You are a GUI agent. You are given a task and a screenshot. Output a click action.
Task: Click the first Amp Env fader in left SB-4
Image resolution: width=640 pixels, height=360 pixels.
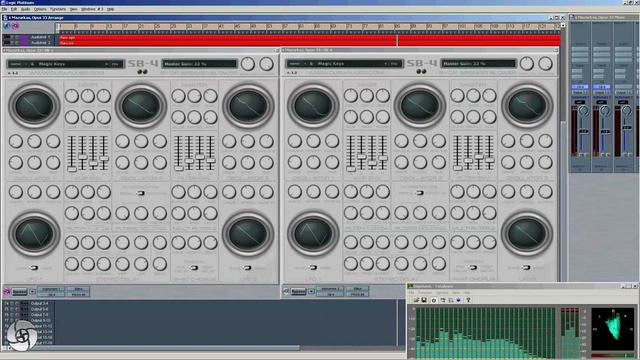click(72, 169)
